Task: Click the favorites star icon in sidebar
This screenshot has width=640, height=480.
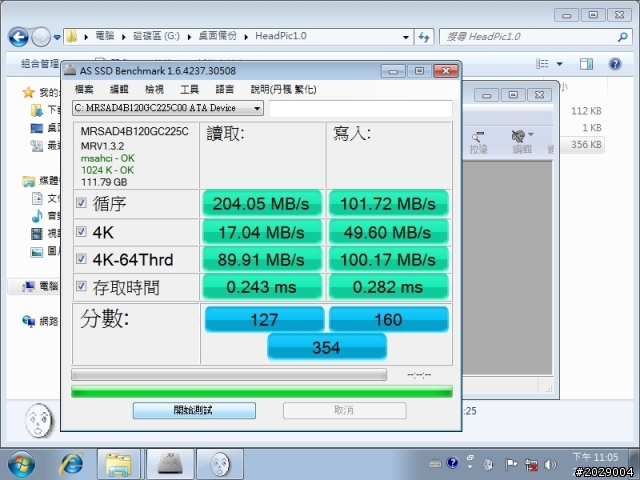Action: (x=29, y=93)
